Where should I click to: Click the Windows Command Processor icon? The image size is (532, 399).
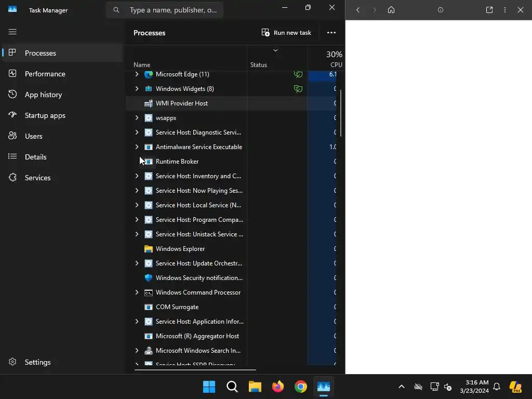point(148,292)
